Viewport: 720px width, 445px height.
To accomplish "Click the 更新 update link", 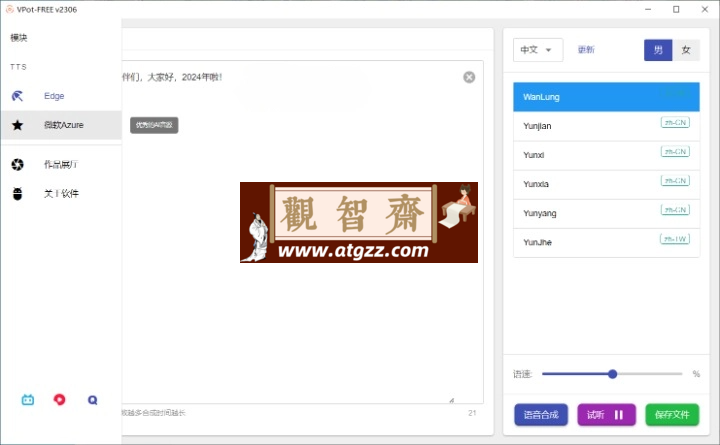I will pyautogui.click(x=586, y=50).
